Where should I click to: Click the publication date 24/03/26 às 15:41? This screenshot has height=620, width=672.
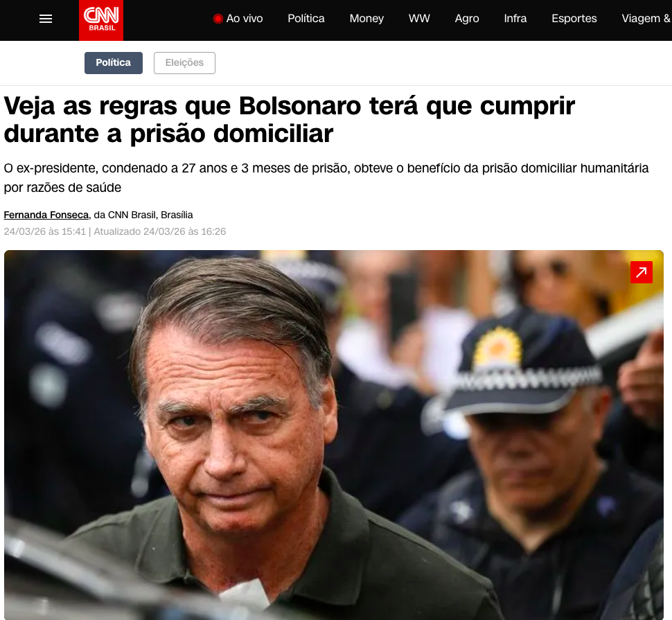45,231
